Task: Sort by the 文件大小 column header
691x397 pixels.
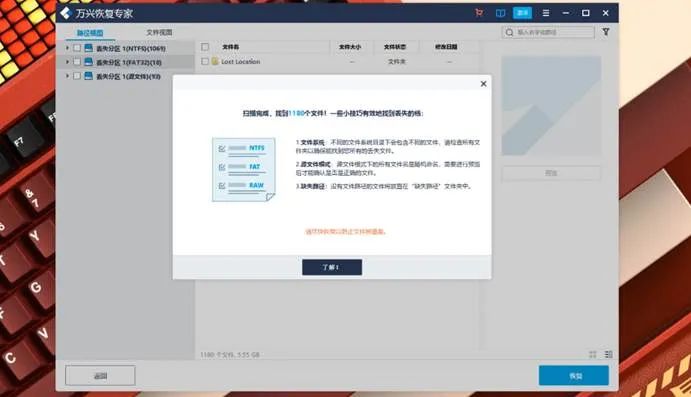Action: click(x=350, y=47)
